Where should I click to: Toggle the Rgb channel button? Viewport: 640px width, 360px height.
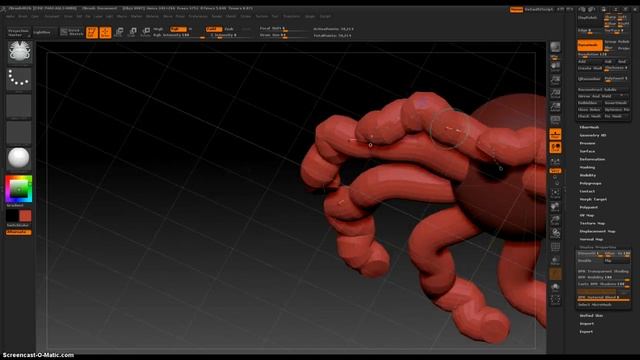coord(178,29)
